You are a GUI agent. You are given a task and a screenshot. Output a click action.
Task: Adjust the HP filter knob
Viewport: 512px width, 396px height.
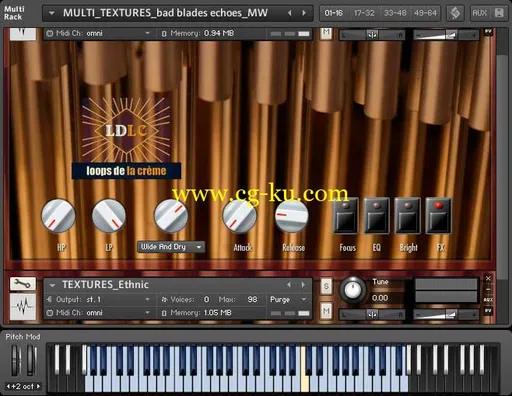pos(58,216)
